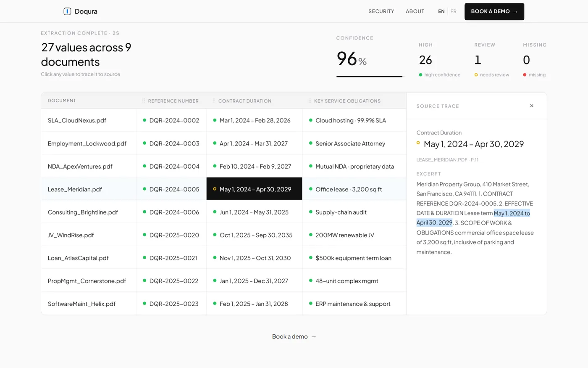This screenshot has height=368, width=588.
Task: Click the Document column header
Action: click(x=62, y=101)
